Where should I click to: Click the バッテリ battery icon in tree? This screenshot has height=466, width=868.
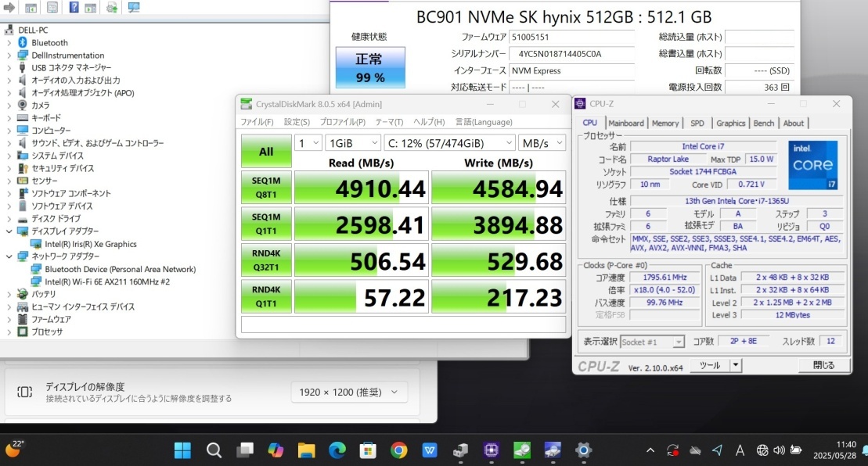coord(22,294)
